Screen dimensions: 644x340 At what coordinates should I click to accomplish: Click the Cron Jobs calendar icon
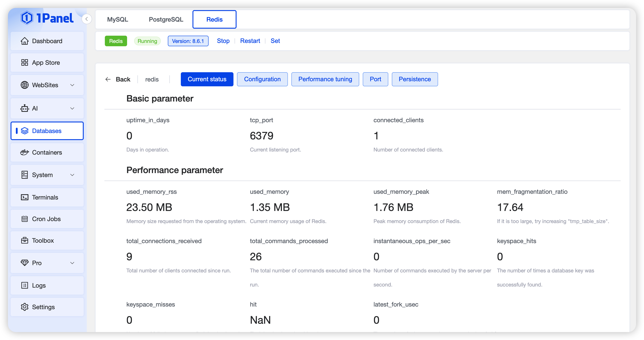[x=24, y=219]
